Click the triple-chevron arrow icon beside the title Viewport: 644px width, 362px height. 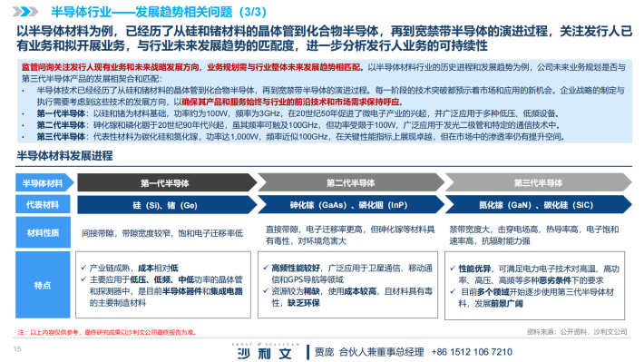tap(25, 12)
